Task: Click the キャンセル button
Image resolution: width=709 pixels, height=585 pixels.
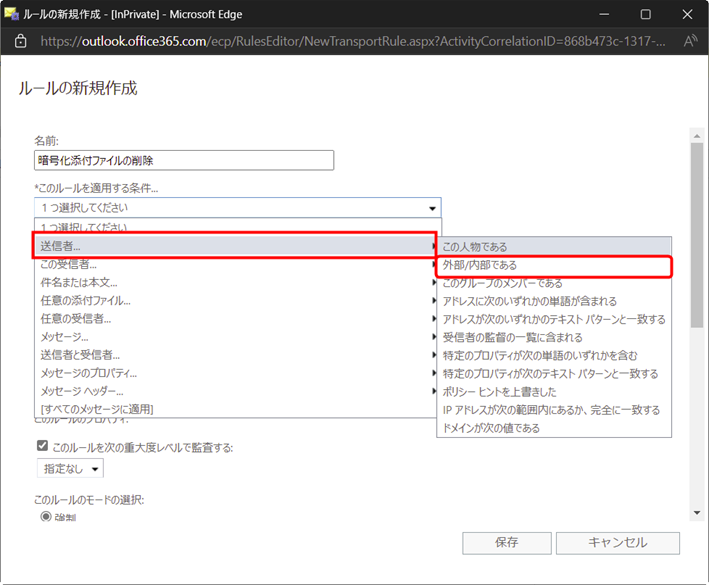Action: (618, 543)
